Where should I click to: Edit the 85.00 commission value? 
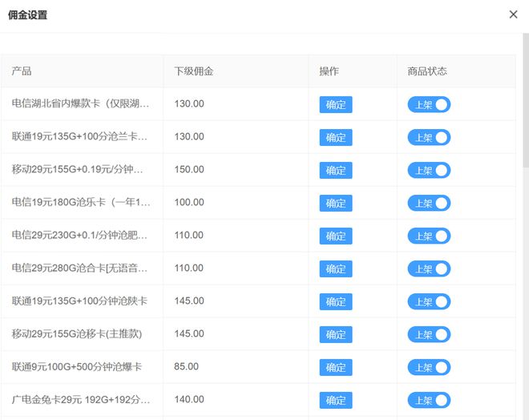(x=186, y=366)
